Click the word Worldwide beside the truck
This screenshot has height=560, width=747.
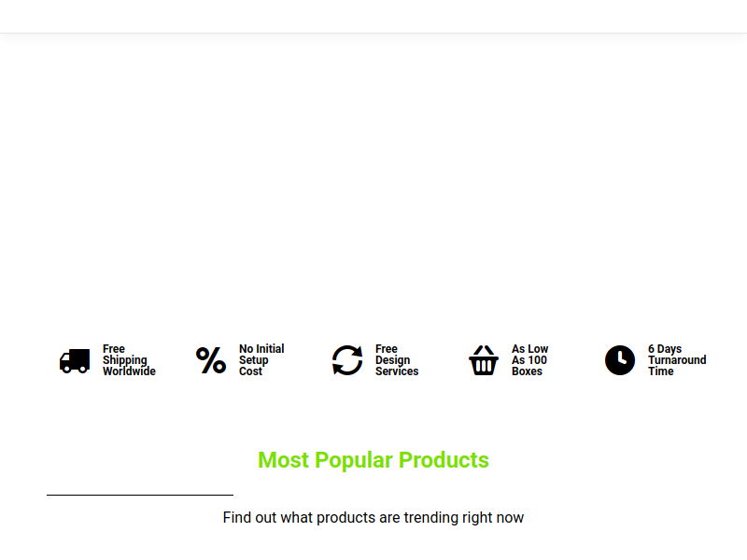pyautogui.click(x=129, y=371)
